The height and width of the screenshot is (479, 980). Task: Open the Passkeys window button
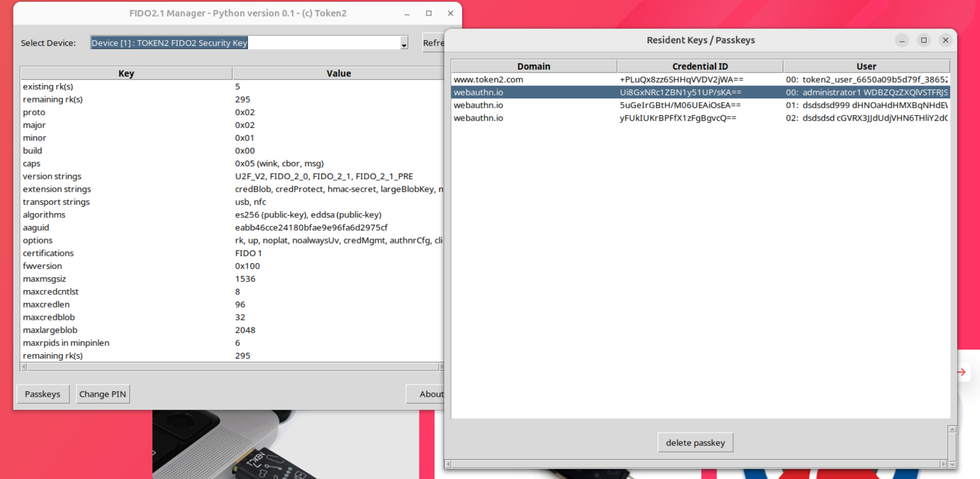coord(43,394)
